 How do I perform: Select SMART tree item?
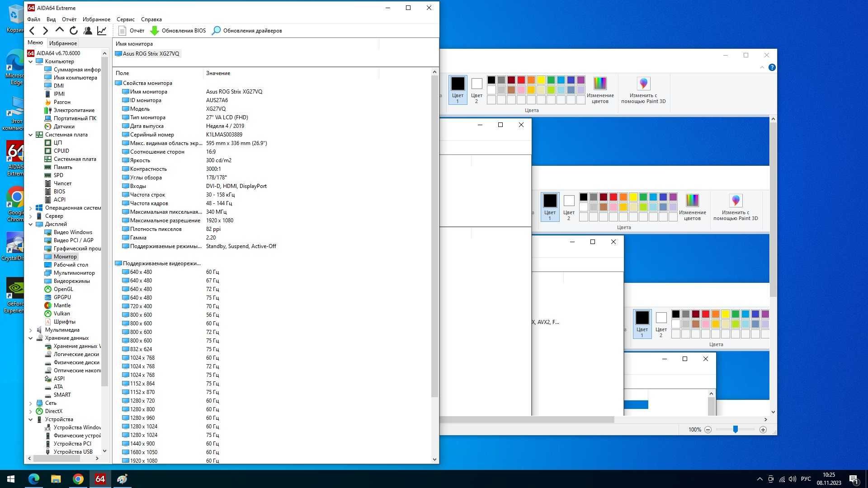(x=62, y=395)
